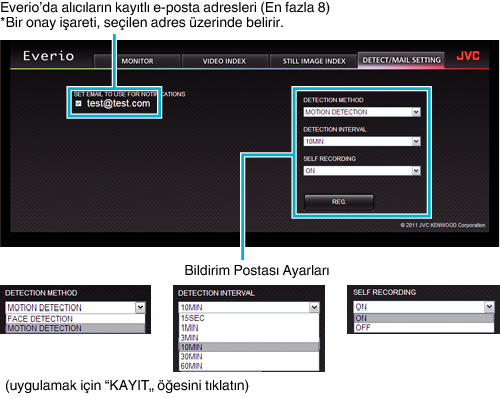This screenshot has height=398, width=500.
Task: Switch to the VIDEO INDEX tab
Action: click(224, 61)
